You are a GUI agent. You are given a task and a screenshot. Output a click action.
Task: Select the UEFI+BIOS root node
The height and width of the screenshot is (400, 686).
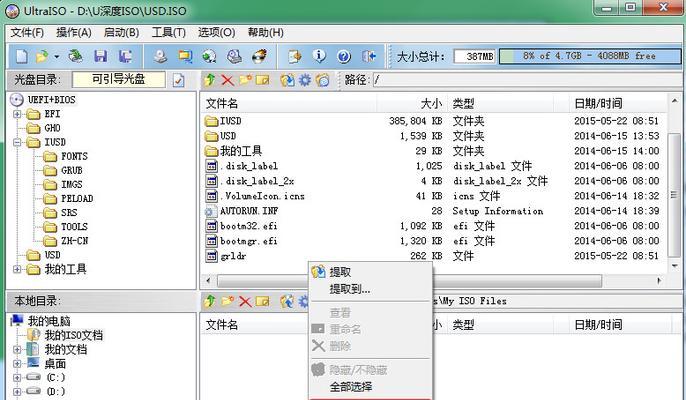pyautogui.click(x=52, y=100)
